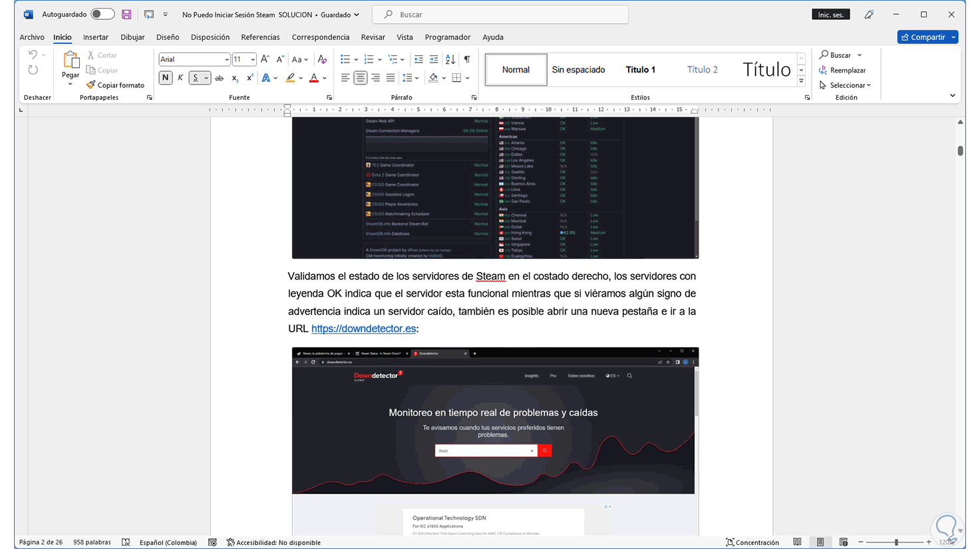
Task: Justify the paragraph text
Action: click(x=391, y=78)
